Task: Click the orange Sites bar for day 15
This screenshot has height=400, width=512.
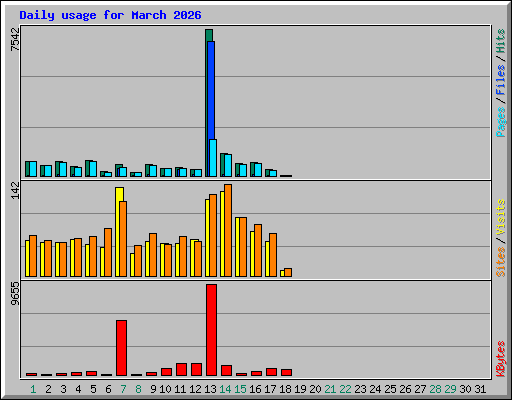Action: [243, 247]
